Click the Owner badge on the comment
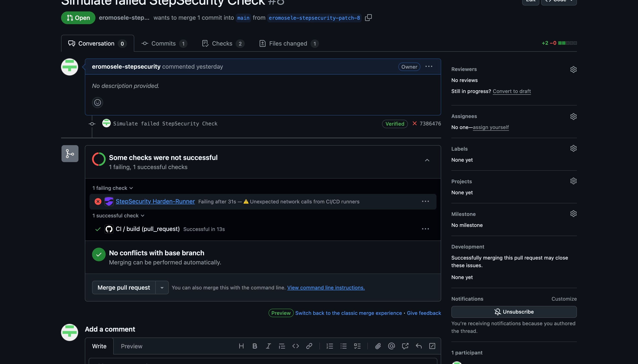638x364 pixels. pos(409,67)
